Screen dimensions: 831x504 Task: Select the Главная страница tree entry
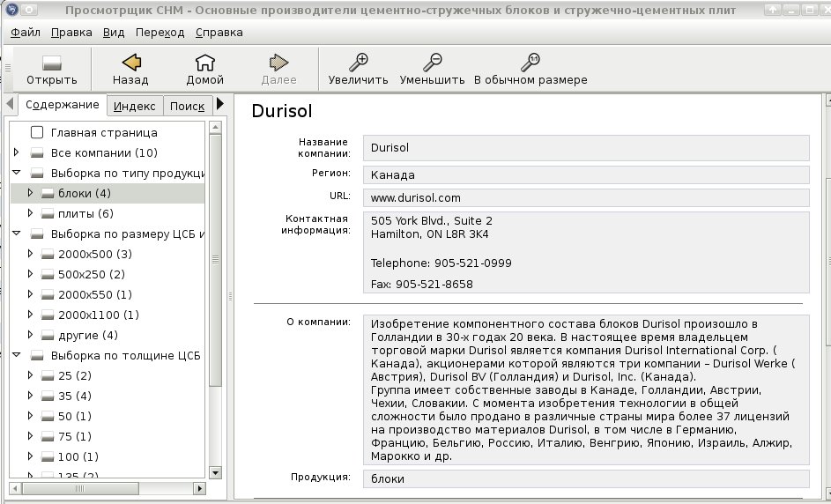(104, 132)
